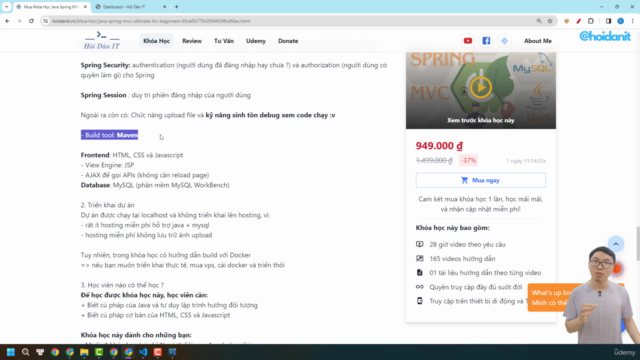Image resolution: width=640 pixels, height=360 pixels.
Task: Open Windows taskbar search
Action: (25, 352)
